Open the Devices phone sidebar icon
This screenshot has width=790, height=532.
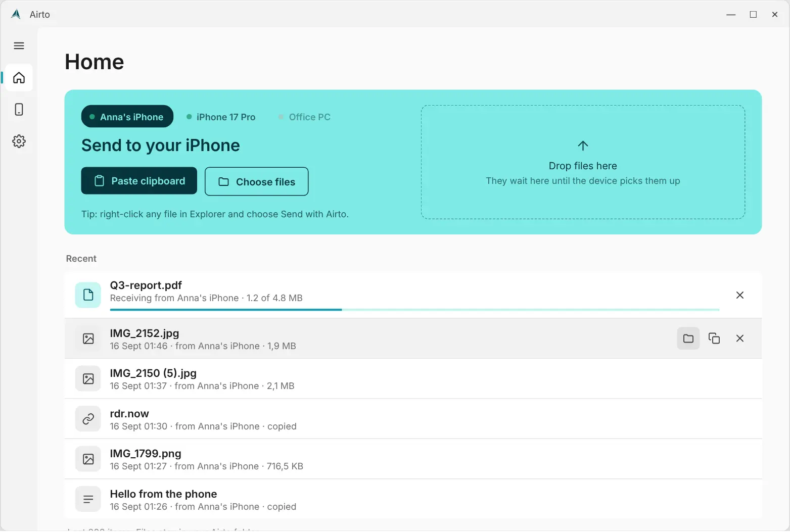pyautogui.click(x=19, y=110)
